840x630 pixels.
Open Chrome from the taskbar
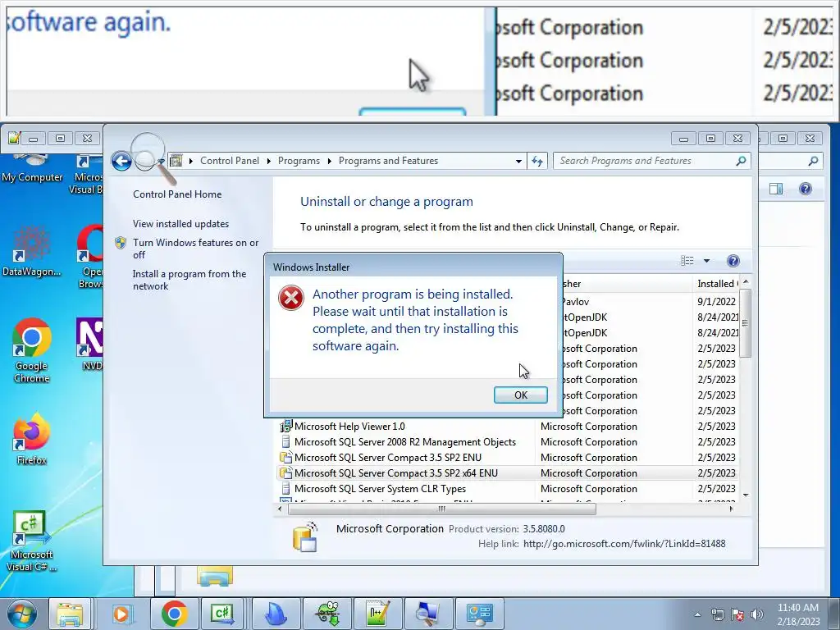pos(174,614)
